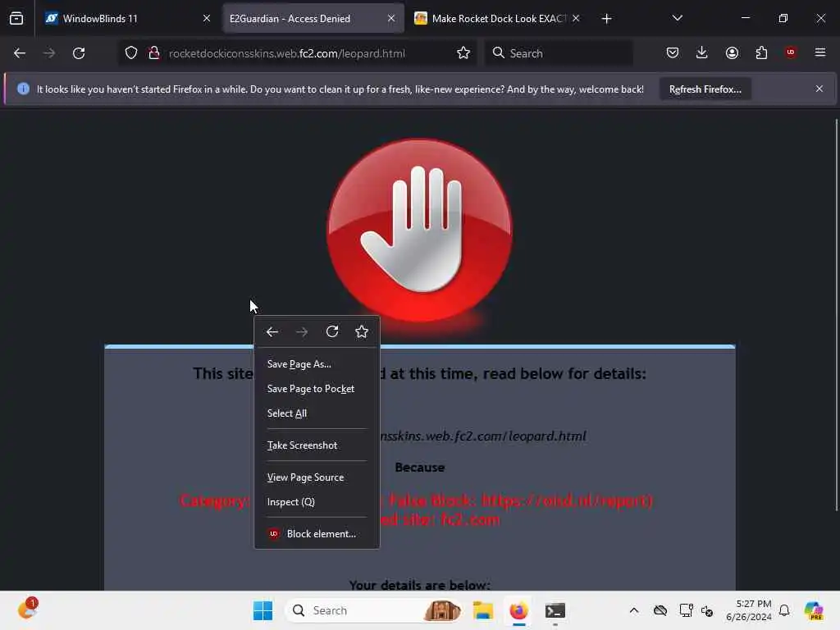This screenshot has height=630, width=840.
Task: Choose View Page Source
Action: (317, 477)
